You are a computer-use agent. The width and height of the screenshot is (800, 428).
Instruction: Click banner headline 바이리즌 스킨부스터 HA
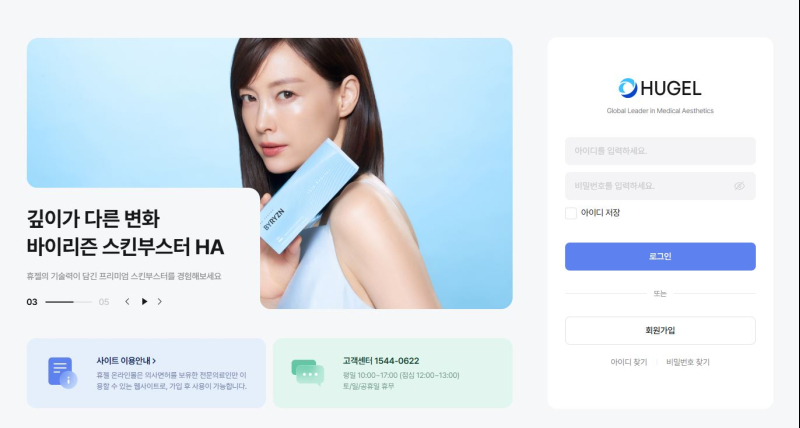(x=126, y=247)
